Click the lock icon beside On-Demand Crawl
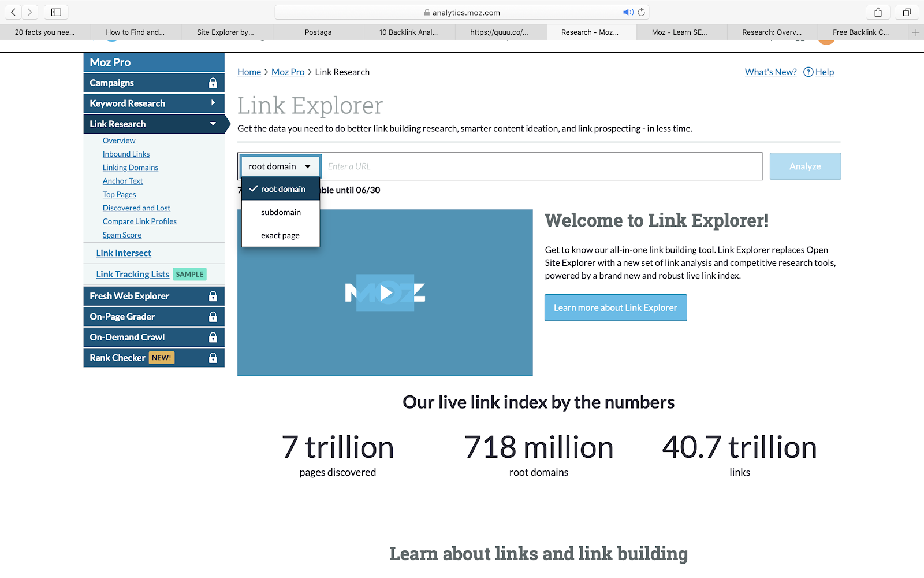The width and height of the screenshot is (924, 578). [x=213, y=338]
